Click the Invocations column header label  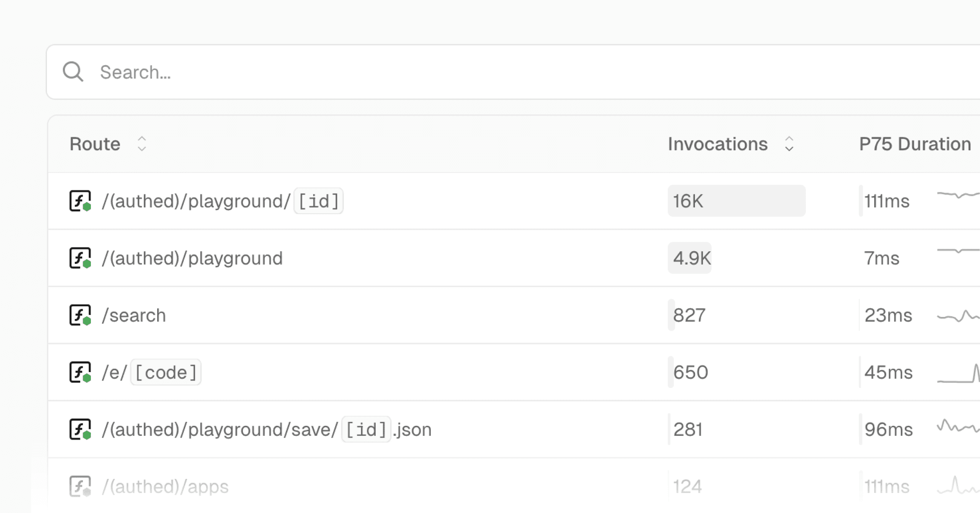[718, 144]
